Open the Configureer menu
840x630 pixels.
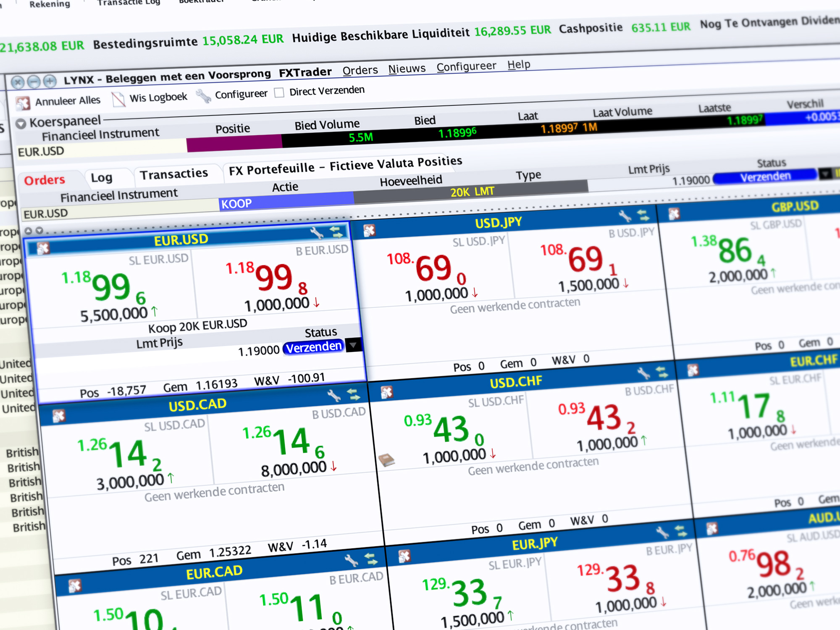coord(466,66)
